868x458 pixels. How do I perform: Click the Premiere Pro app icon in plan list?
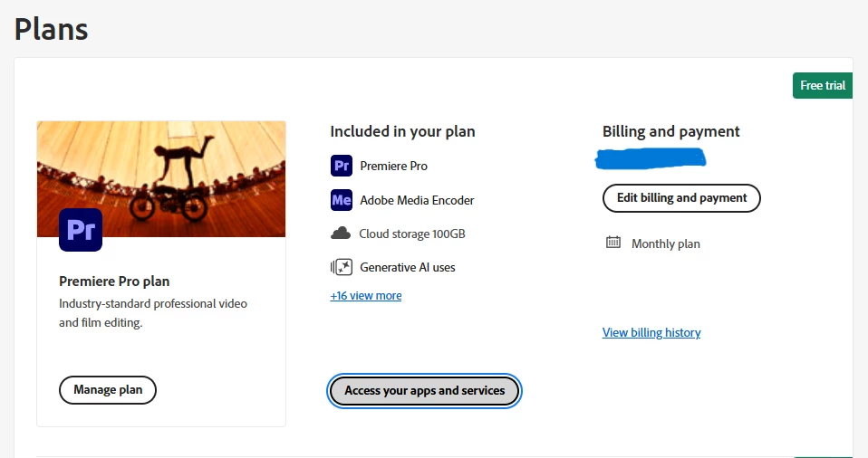342,166
